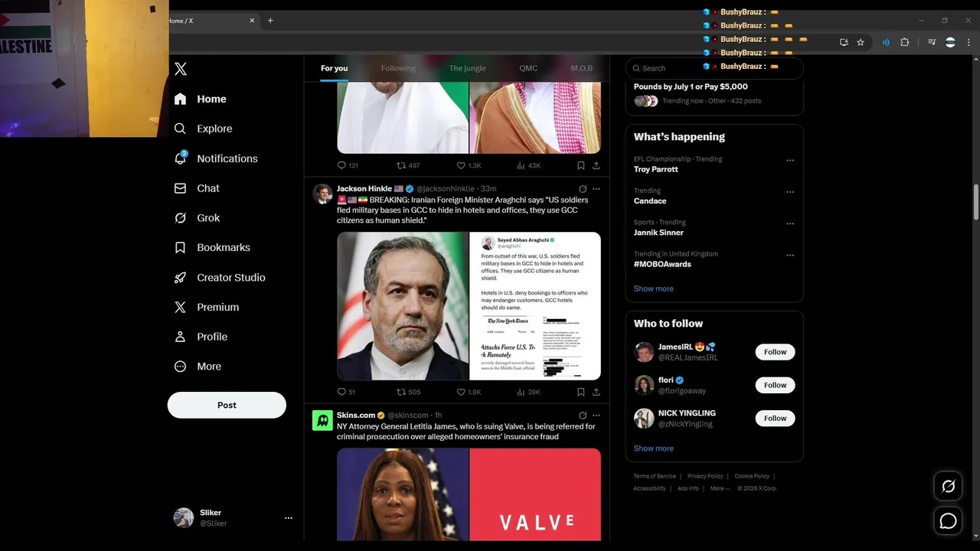Image resolution: width=980 pixels, height=551 pixels.
Task: Follow NICK YINGLING account
Action: pos(775,418)
